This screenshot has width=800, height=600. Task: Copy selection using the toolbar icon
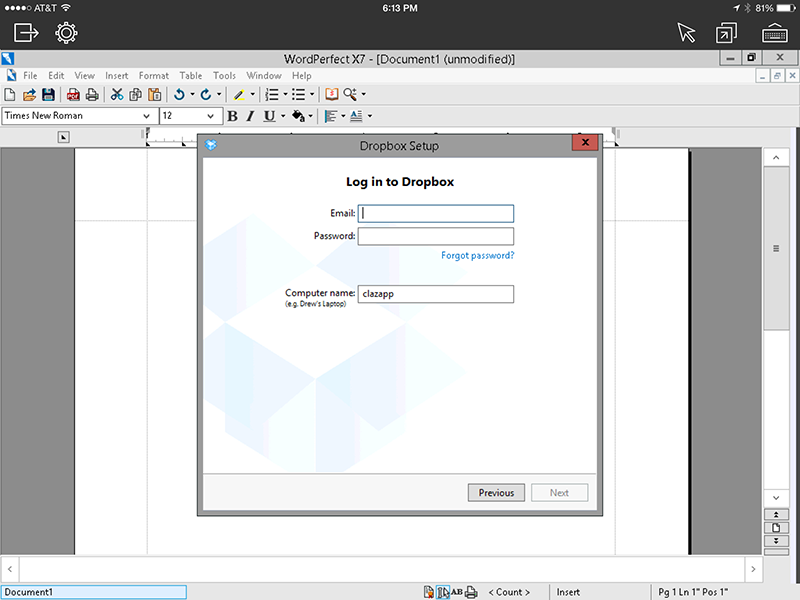pyautogui.click(x=135, y=94)
